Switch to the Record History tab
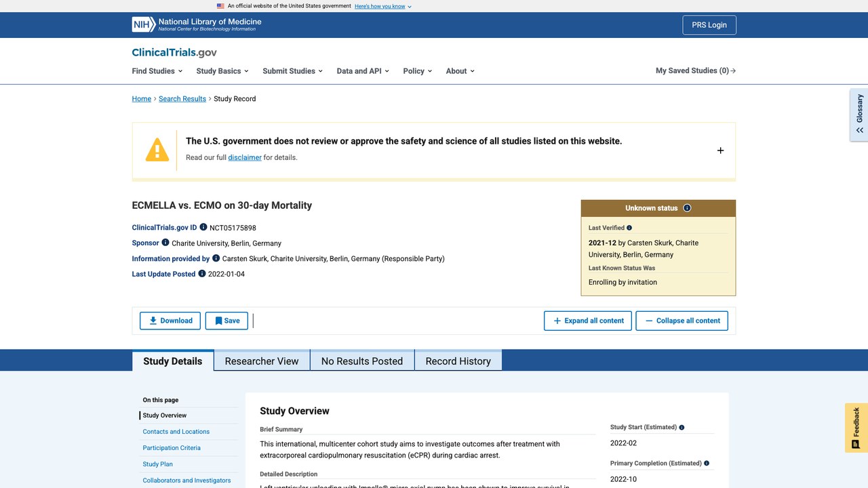Viewport: 868px width, 488px height. pyautogui.click(x=458, y=361)
